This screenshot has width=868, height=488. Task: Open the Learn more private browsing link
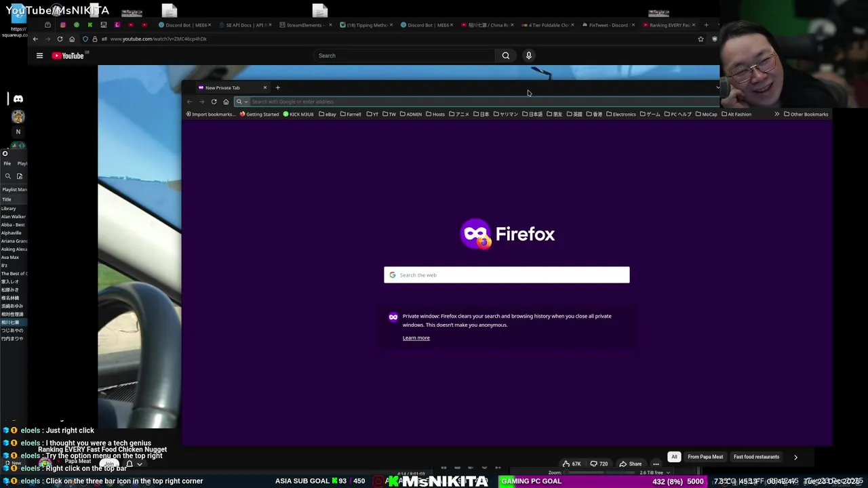(x=416, y=338)
